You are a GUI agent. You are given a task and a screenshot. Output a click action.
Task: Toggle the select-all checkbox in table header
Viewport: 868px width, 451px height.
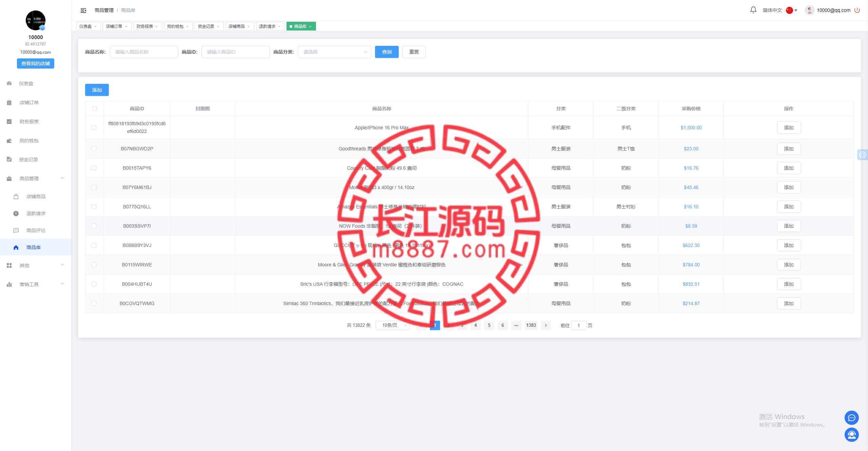pyautogui.click(x=95, y=109)
